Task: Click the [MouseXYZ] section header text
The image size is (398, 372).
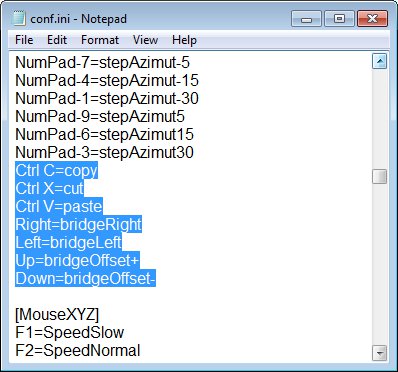Action: click(57, 314)
